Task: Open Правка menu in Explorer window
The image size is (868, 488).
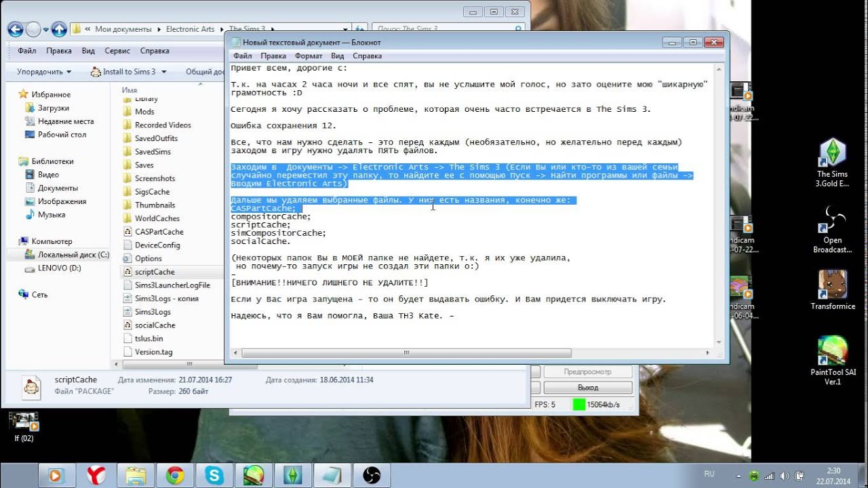Action: (x=59, y=51)
